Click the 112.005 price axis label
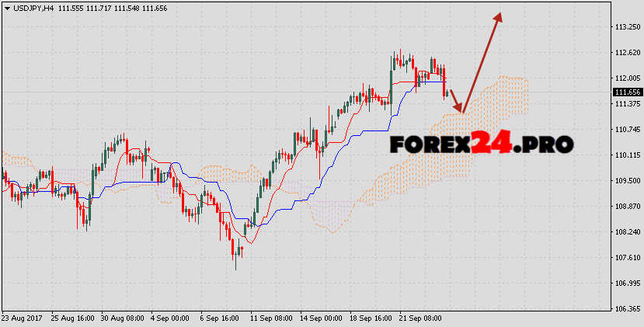The image size is (644, 327). coord(625,78)
